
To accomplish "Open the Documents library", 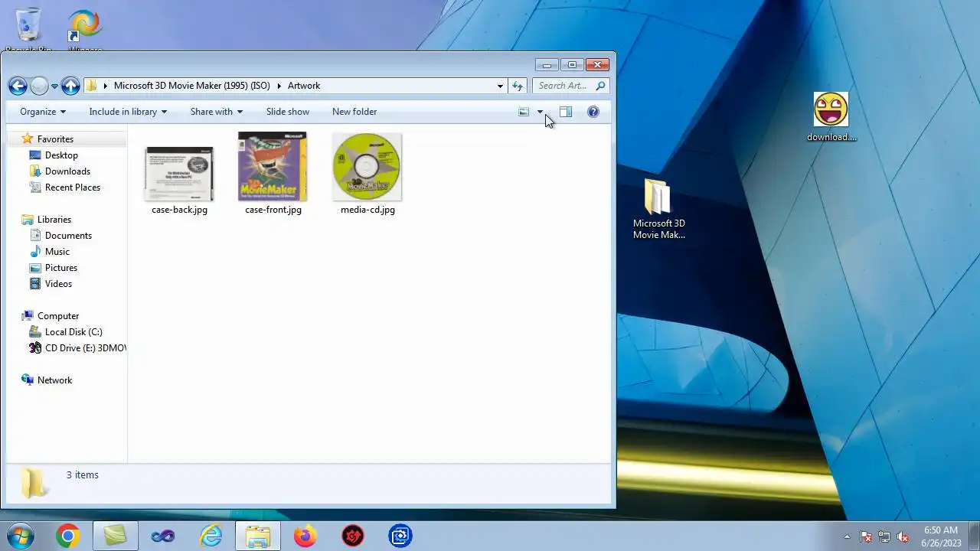I will [68, 236].
